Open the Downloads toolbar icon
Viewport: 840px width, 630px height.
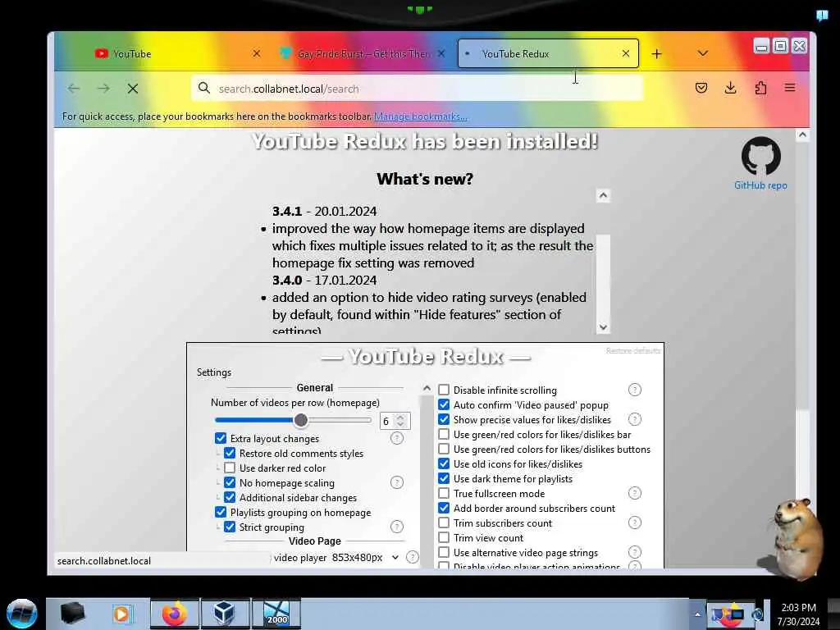[730, 88]
